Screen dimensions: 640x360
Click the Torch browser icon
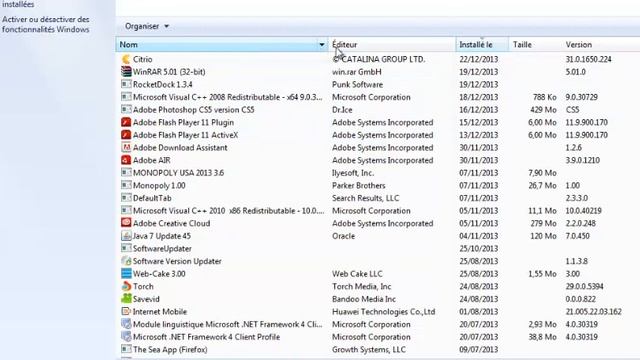126,287
